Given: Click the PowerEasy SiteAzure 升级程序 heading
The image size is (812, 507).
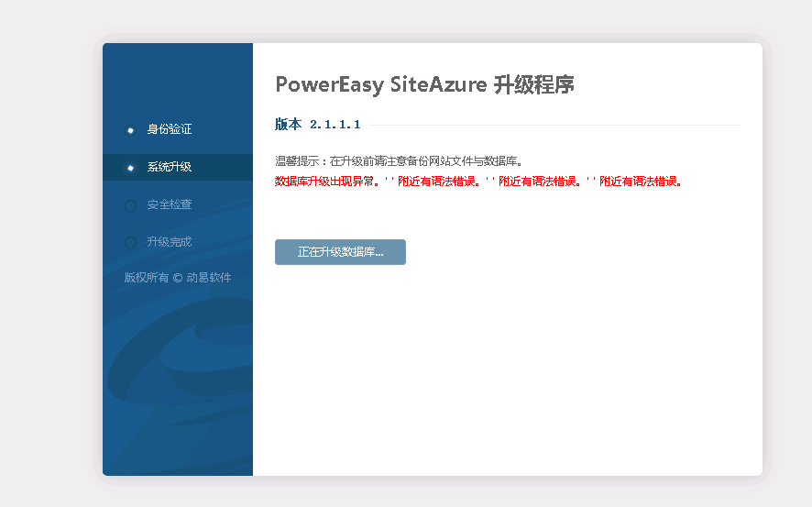Looking at the screenshot, I should pos(424,85).
